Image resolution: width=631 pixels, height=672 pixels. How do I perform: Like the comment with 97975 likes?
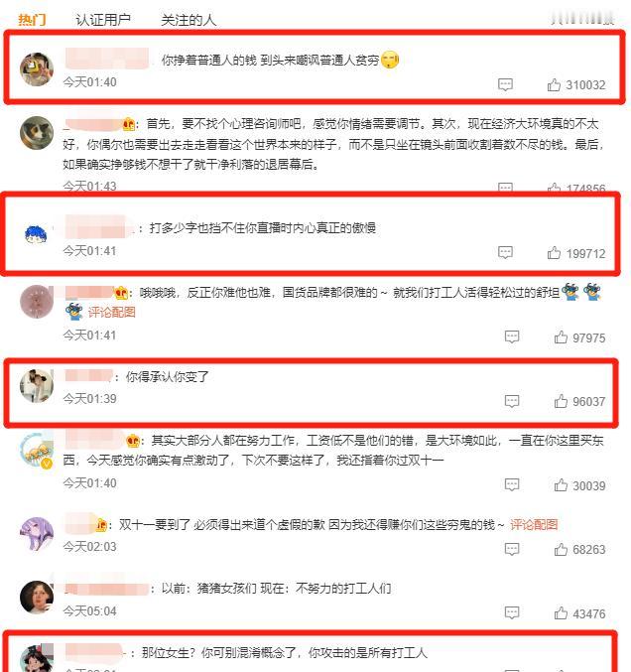(x=561, y=337)
